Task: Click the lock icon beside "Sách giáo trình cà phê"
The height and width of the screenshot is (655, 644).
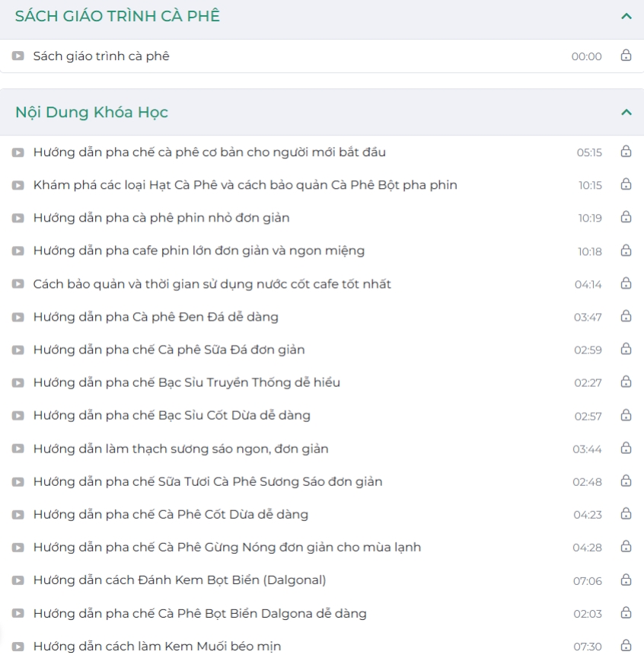Action: click(x=625, y=56)
